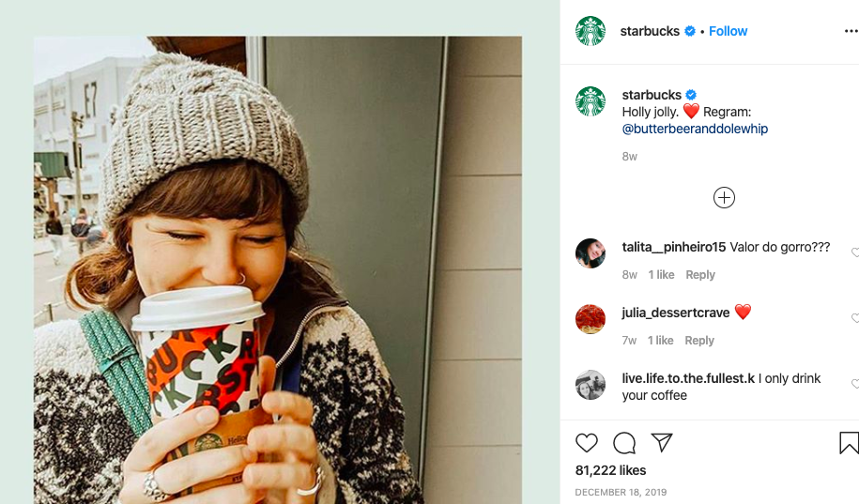Image resolution: width=859 pixels, height=504 pixels.
Task: Click the comment speech bubble icon
Action: (x=624, y=442)
